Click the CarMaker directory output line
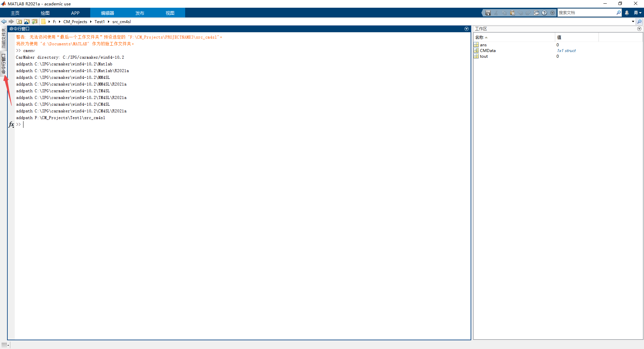 (70, 57)
